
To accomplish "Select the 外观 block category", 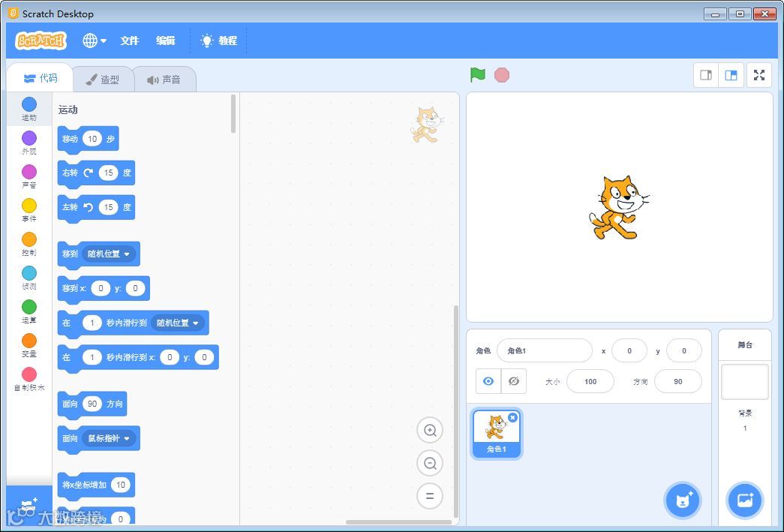I will (29, 143).
